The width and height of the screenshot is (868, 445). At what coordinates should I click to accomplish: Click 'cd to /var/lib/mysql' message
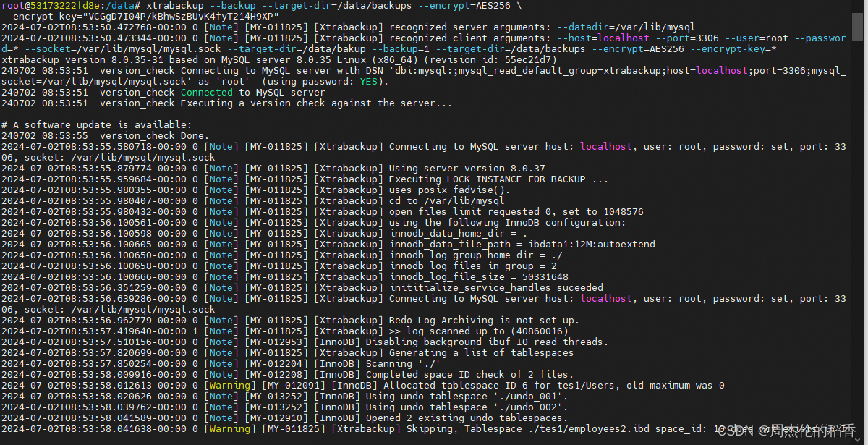coord(446,200)
